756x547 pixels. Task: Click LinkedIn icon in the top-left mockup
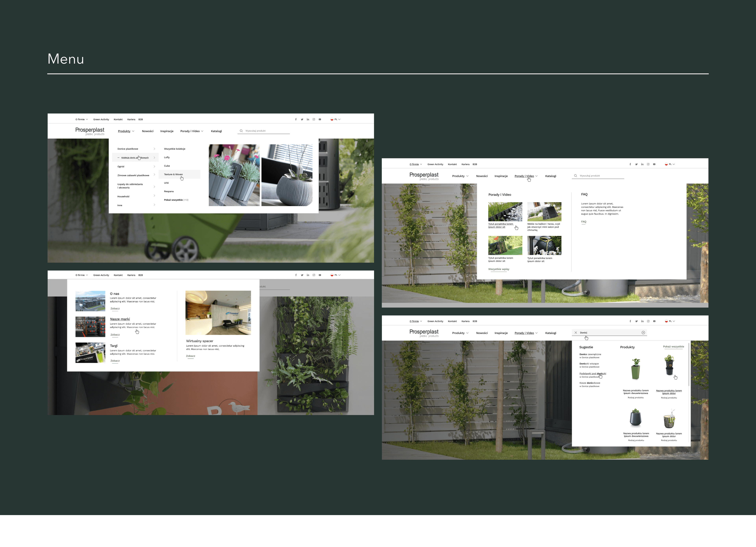click(308, 119)
